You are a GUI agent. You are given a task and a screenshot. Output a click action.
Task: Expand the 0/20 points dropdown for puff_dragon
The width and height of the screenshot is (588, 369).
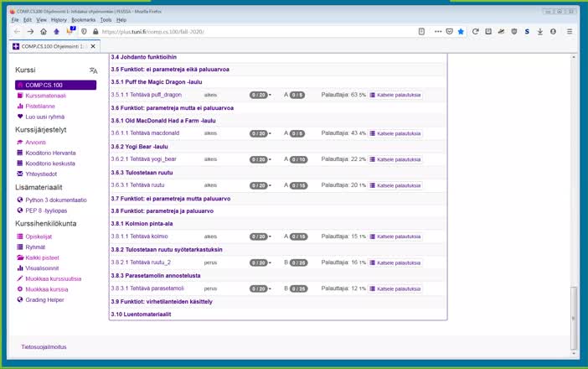[x=260, y=95]
